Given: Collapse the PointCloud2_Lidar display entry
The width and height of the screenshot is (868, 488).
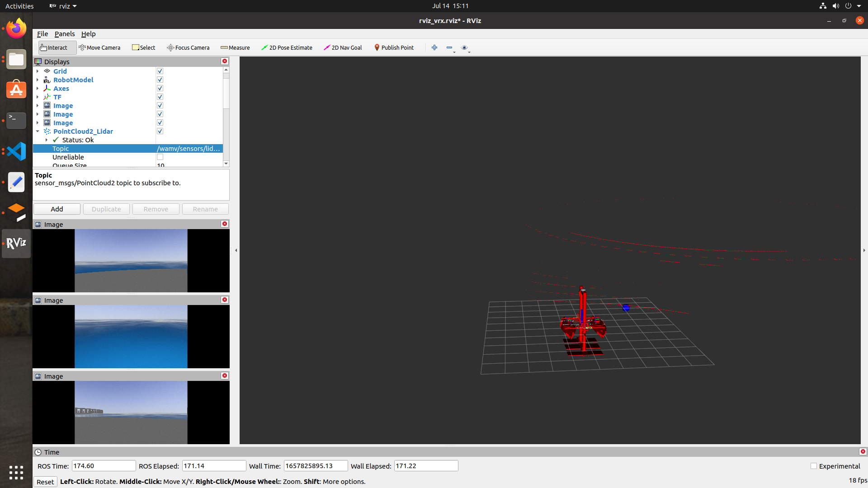Looking at the screenshot, I should point(38,131).
